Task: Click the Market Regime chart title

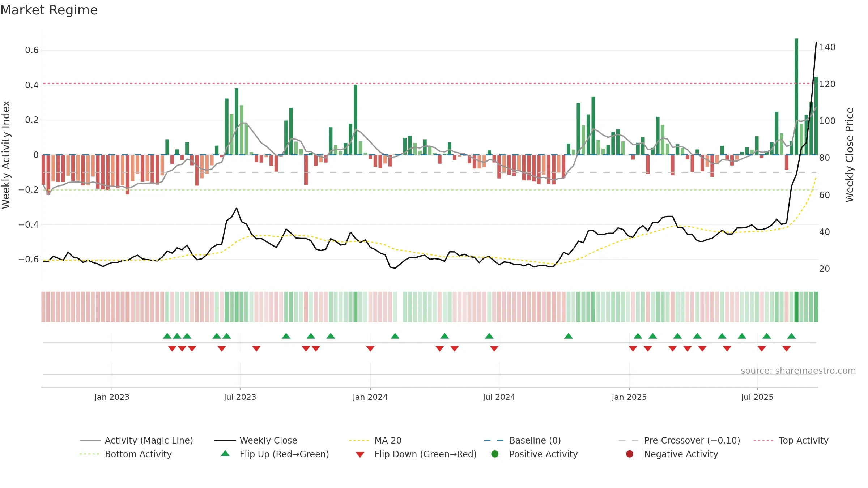Action: (49, 10)
